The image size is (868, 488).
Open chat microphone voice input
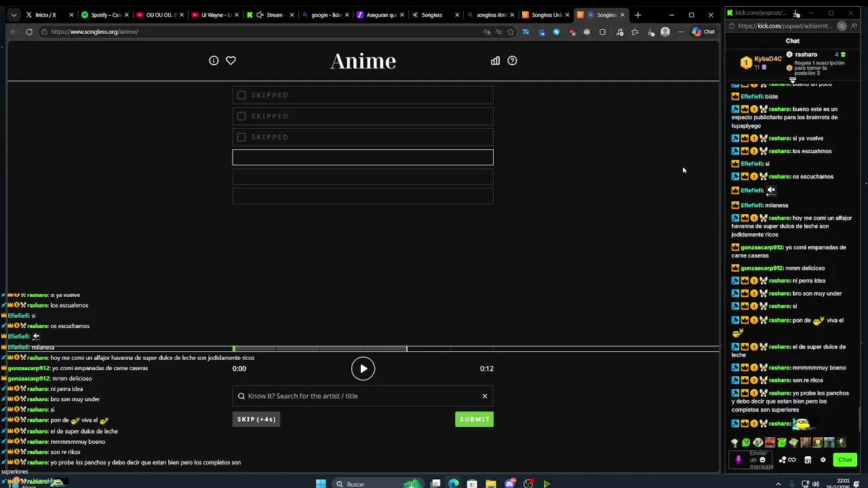click(x=738, y=460)
